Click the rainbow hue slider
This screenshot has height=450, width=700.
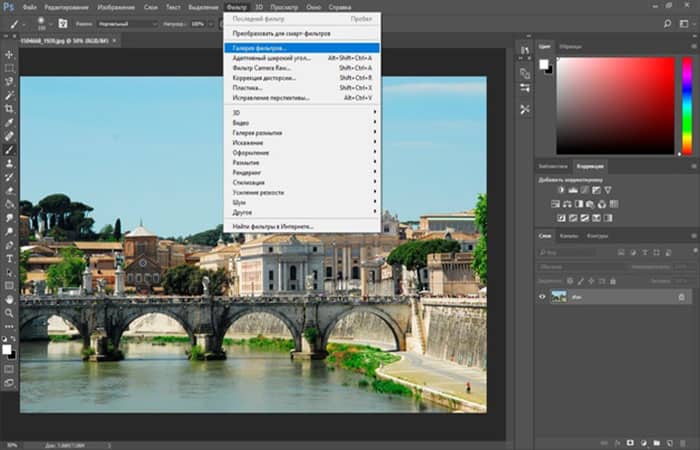coord(687,106)
